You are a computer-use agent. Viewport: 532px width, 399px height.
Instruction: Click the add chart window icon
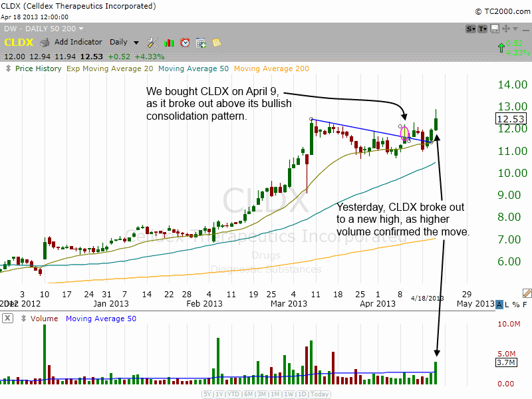coord(201,42)
